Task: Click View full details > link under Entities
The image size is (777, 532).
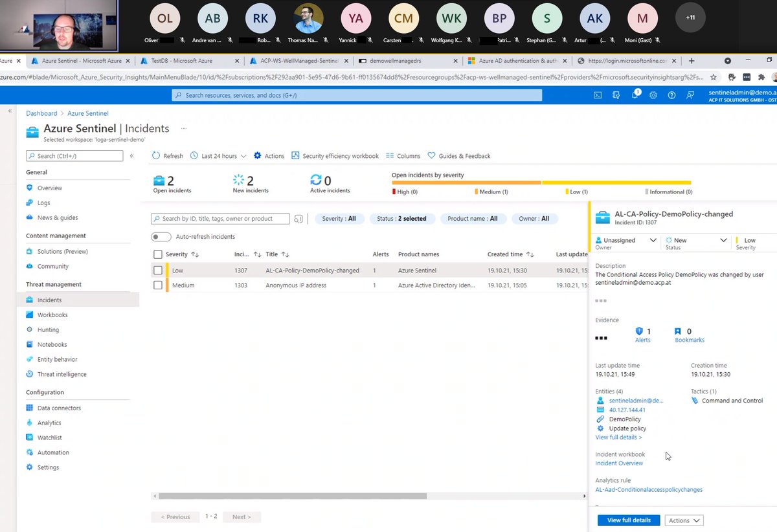Action: pos(619,438)
